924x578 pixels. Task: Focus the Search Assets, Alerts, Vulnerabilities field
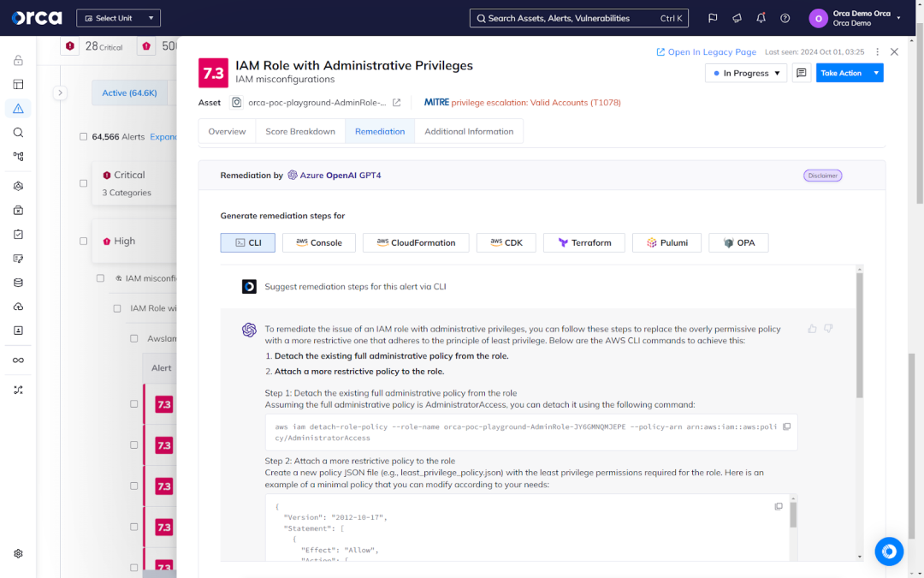click(x=579, y=18)
